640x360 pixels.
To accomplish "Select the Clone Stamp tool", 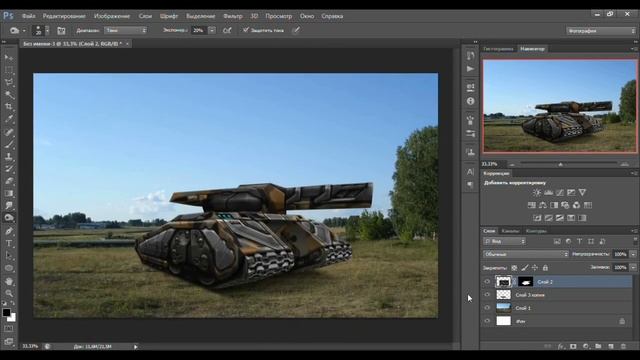I will tap(9, 156).
